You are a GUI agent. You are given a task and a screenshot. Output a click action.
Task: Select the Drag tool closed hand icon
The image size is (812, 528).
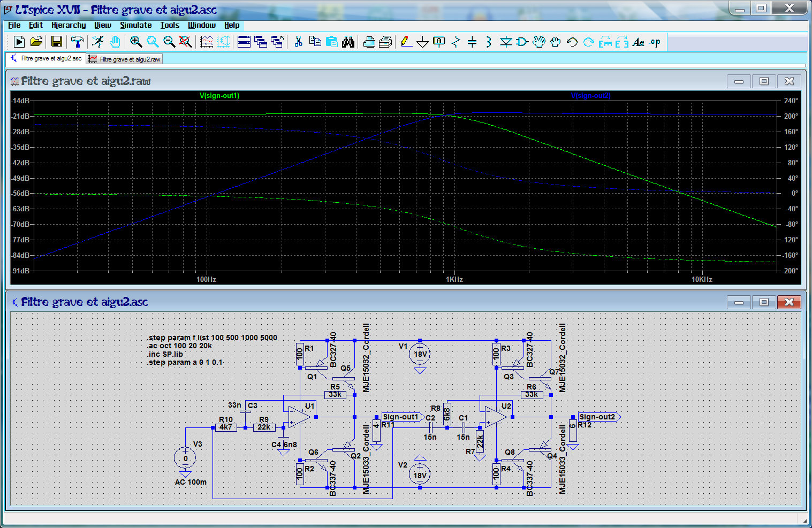click(555, 42)
